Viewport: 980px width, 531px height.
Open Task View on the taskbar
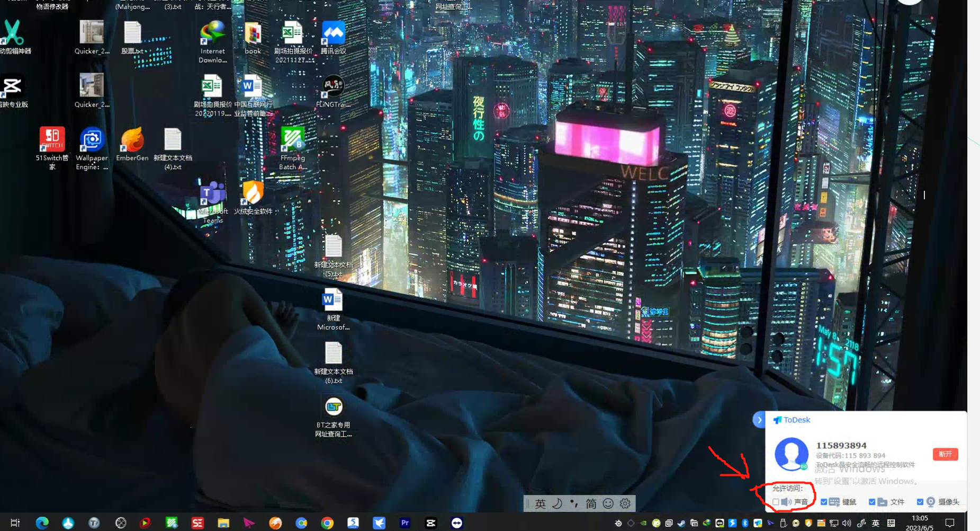coord(15,523)
